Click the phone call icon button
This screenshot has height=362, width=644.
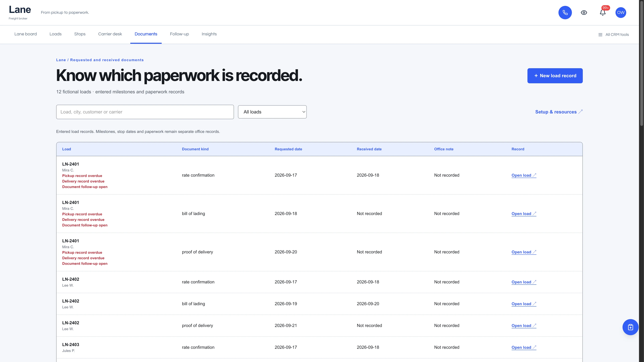[565, 13]
